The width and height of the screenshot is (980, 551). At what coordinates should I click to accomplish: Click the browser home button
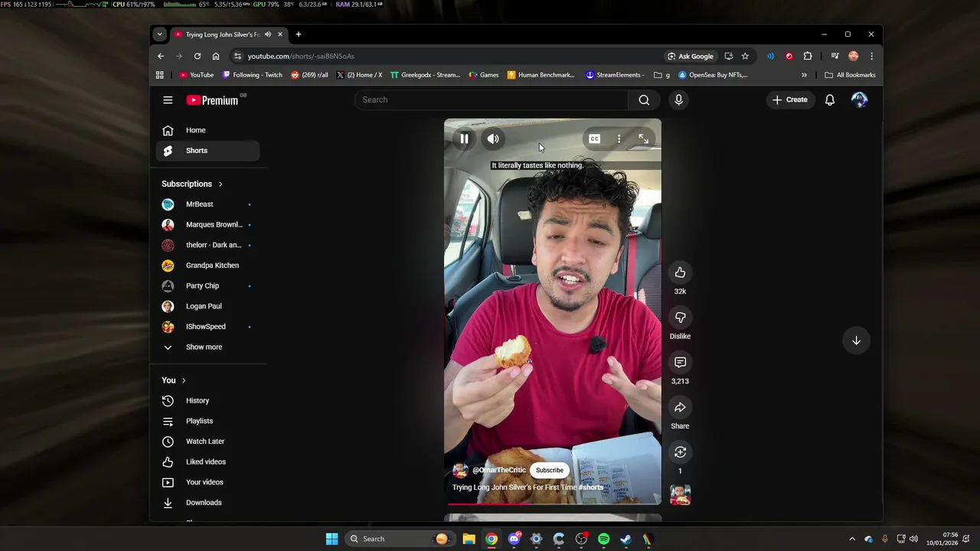click(x=216, y=56)
